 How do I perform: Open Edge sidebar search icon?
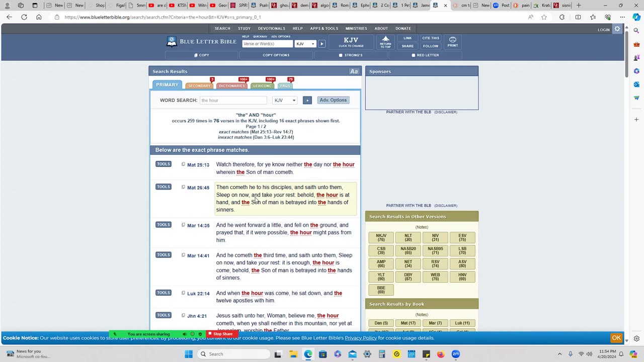(636, 31)
